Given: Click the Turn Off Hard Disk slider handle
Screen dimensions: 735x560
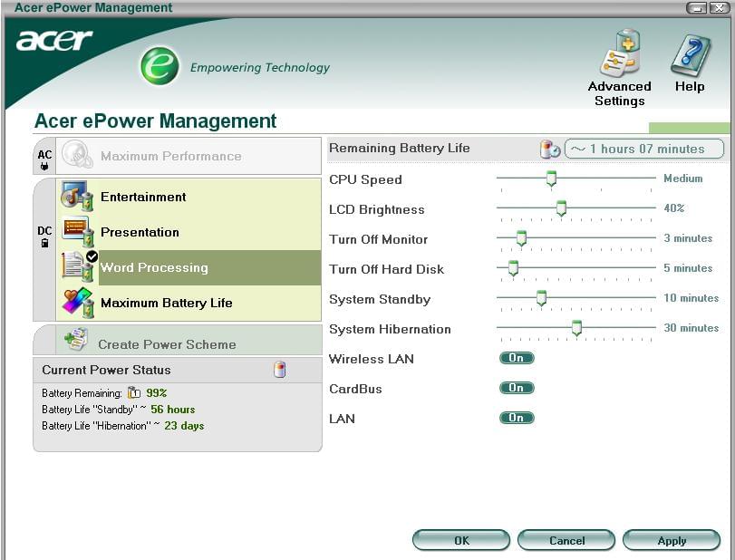Looking at the screenshot, I should click(513, 268).
